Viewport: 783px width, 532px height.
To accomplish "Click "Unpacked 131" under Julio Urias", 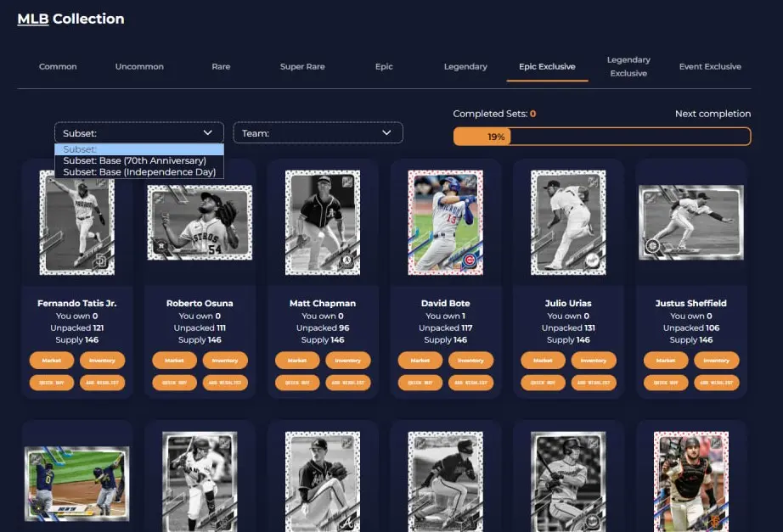I will 568,328.
